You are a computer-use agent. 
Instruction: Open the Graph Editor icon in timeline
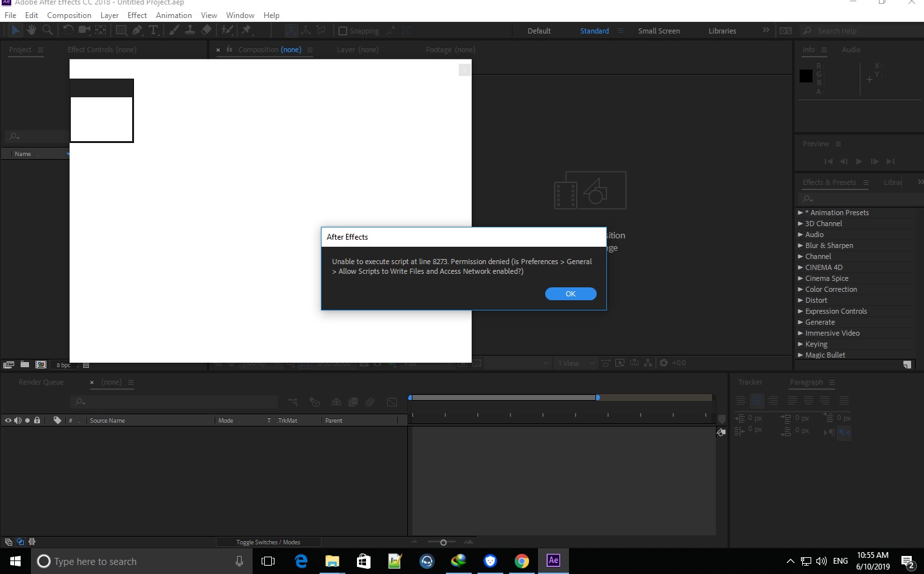click(392, 402)
